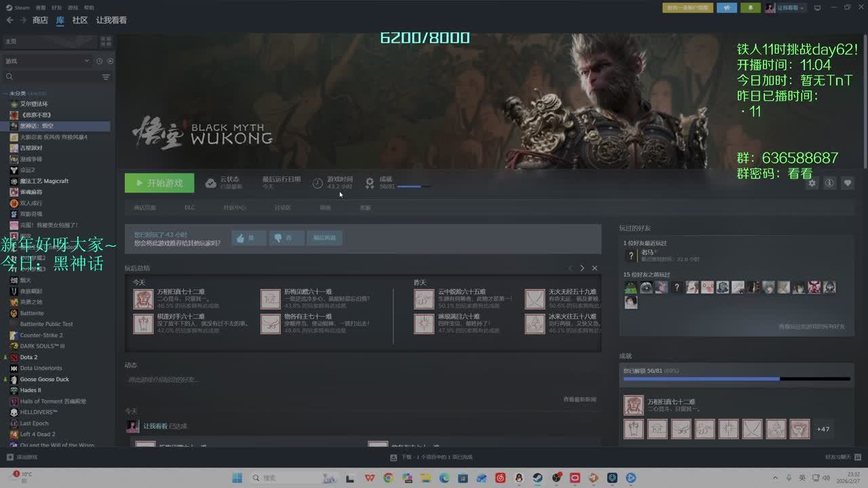Toggle the ready-to-play filter icon
Image resolution: width=868 pixels, height=488 pixels.
click(110, 61)
